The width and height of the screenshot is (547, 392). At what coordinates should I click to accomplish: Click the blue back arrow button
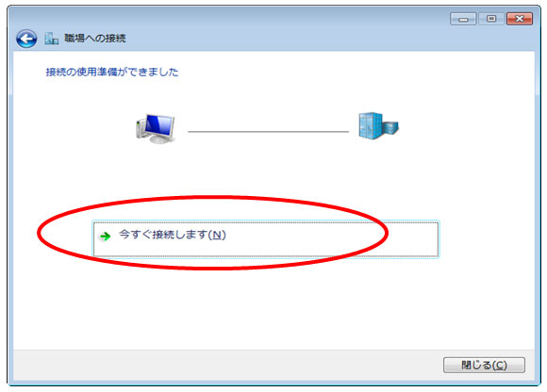pos(26,39)
